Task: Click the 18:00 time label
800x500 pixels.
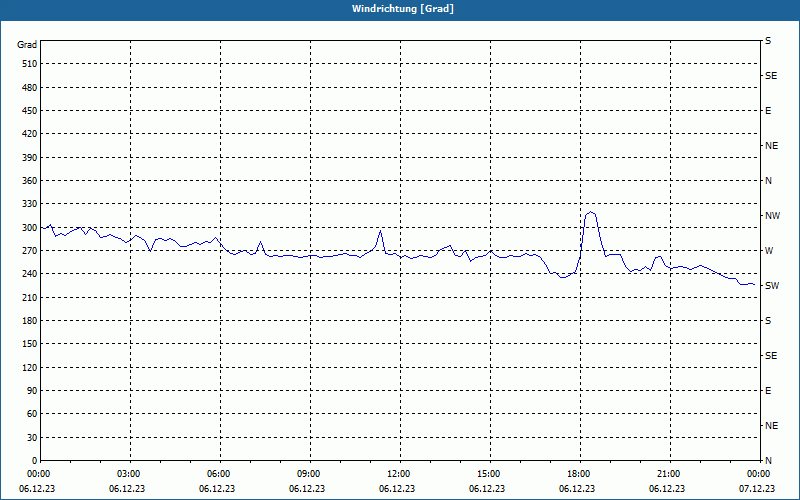Action: tap(581, 474)
